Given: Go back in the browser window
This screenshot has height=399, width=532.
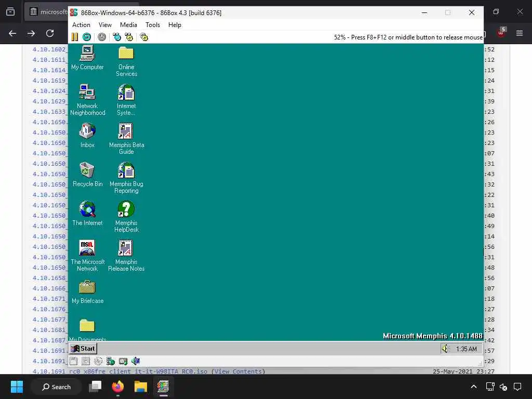Looking at the screenshot, I should click(12, 33).
